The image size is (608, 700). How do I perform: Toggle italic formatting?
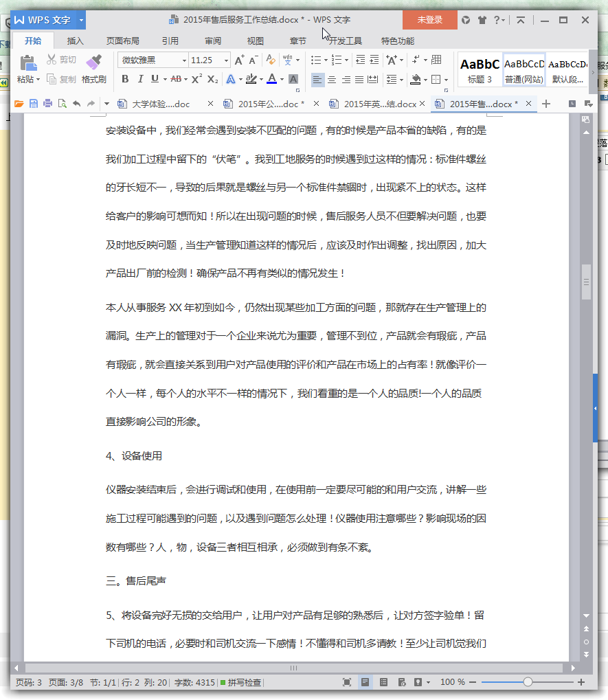click(140, 79)
